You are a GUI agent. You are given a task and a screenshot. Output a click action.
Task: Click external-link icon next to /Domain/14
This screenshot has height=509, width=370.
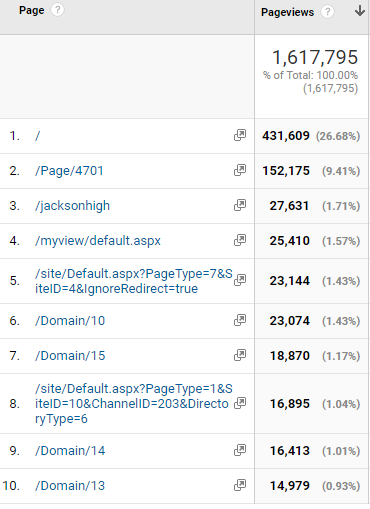tap(240, 450)
